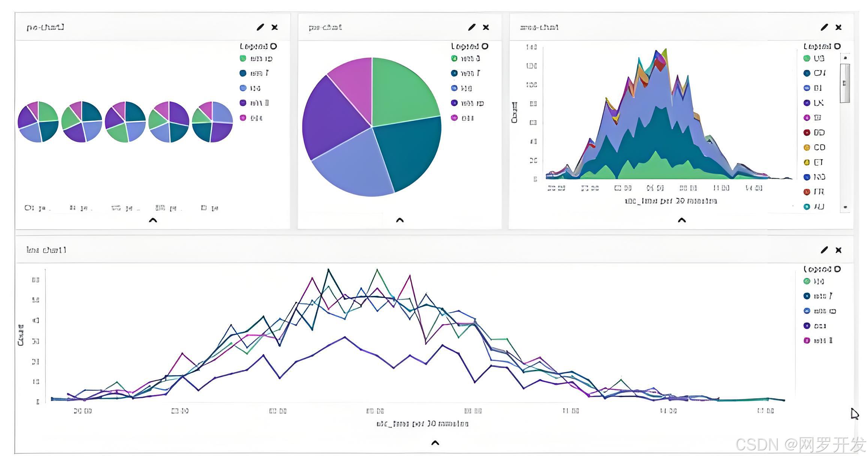
Task: Click the third small pie in the five-pie row
Action: [x=125, y=121]
